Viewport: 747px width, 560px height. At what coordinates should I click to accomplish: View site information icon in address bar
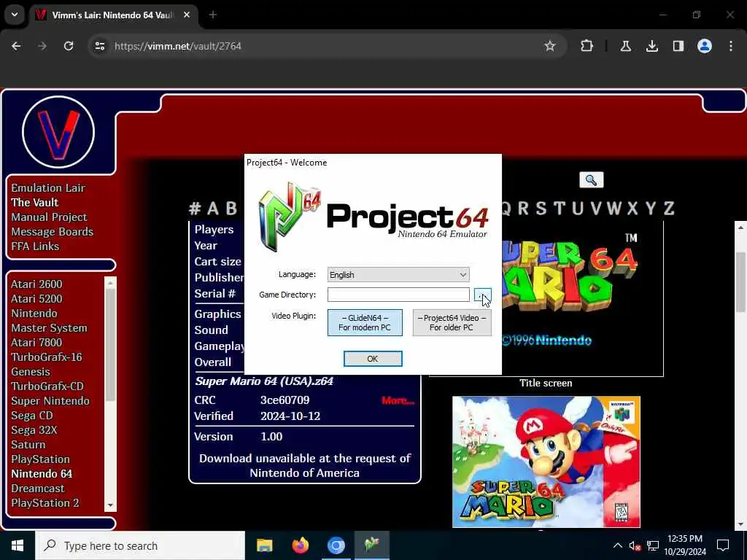tap(99, 46)
